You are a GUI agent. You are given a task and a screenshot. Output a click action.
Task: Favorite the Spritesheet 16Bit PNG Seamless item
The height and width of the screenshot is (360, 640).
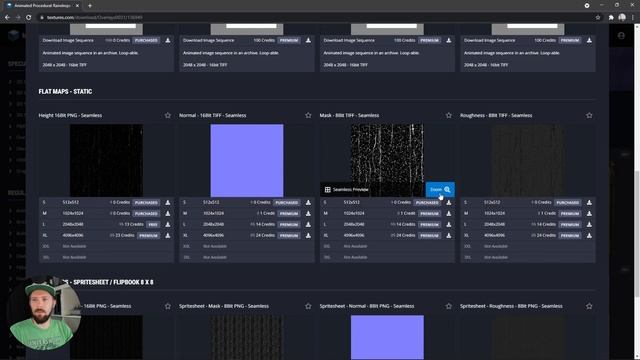tap(168, 306)
